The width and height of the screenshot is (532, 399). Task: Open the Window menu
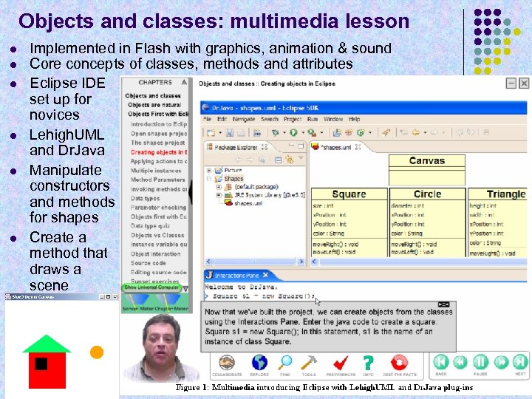332,120
